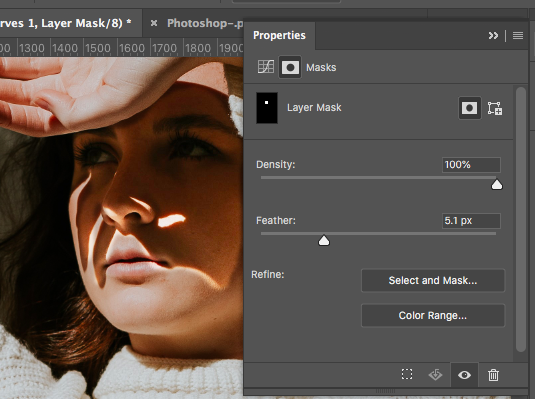Screen dimensions: 535x399
Task: Switch to the Properties panel tab
Action: [279, 35]
